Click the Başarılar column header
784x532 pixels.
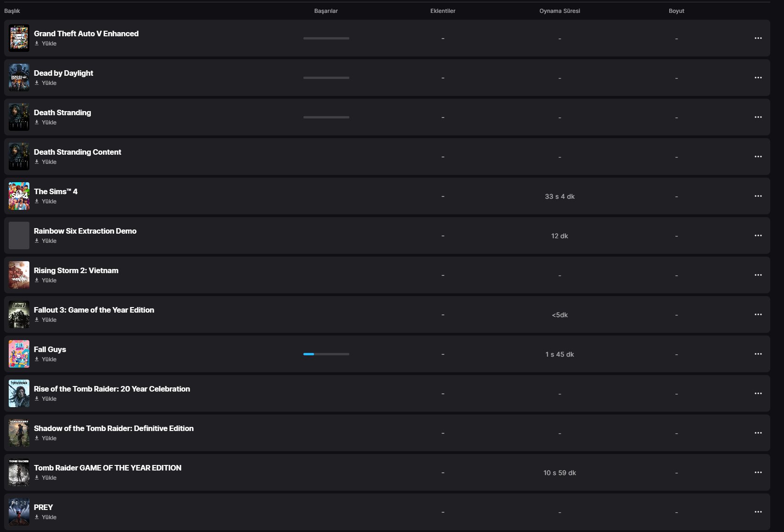pos(326,11)
